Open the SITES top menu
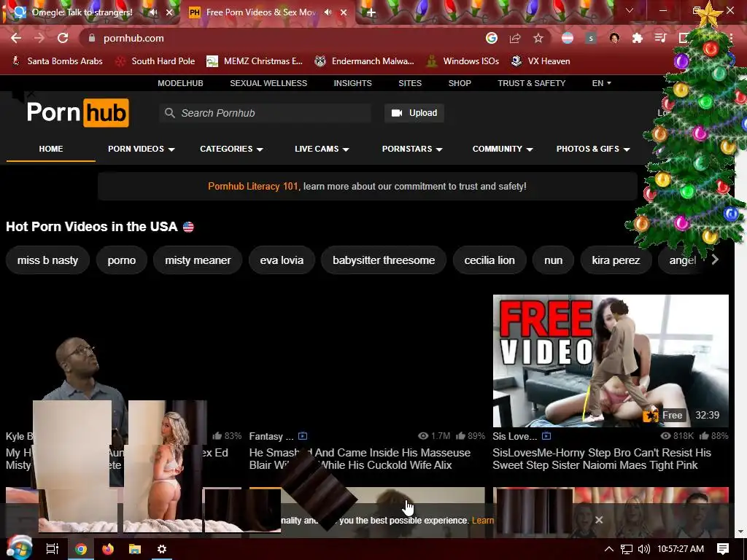Image resolution: width=747 pixels, height=560 pixels. pos(410,83)
